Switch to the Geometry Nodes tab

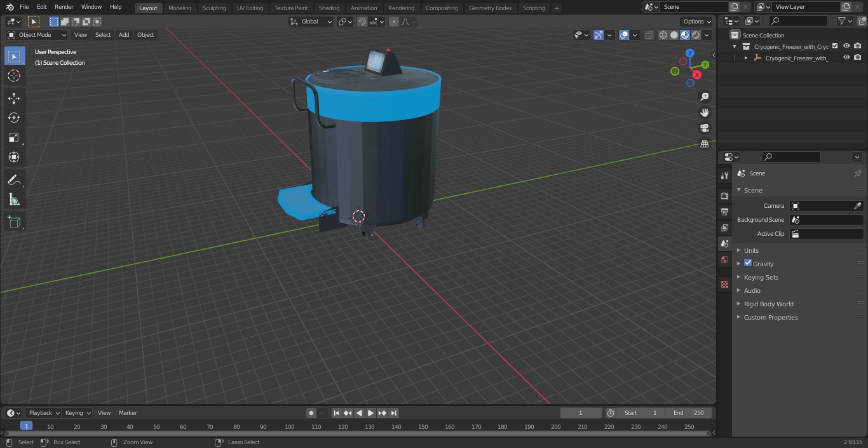[x=490, y=8]
